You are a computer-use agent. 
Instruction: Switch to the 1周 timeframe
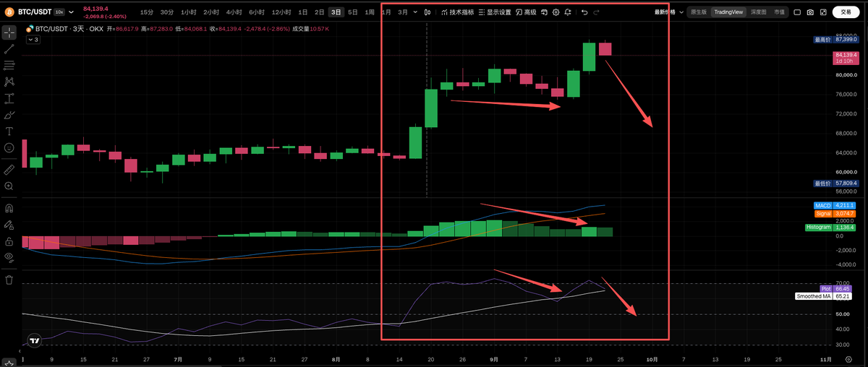pyautogui.click(x=370, y=12)
